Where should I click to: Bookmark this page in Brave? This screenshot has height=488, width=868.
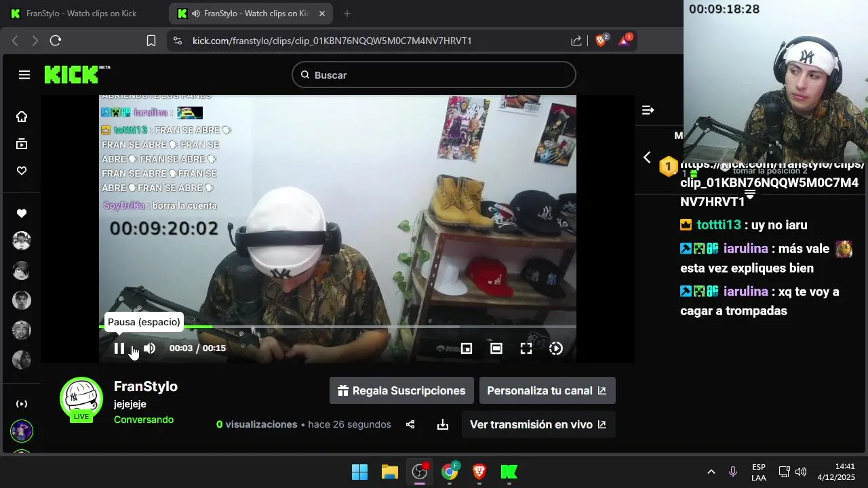pos(151,41)
